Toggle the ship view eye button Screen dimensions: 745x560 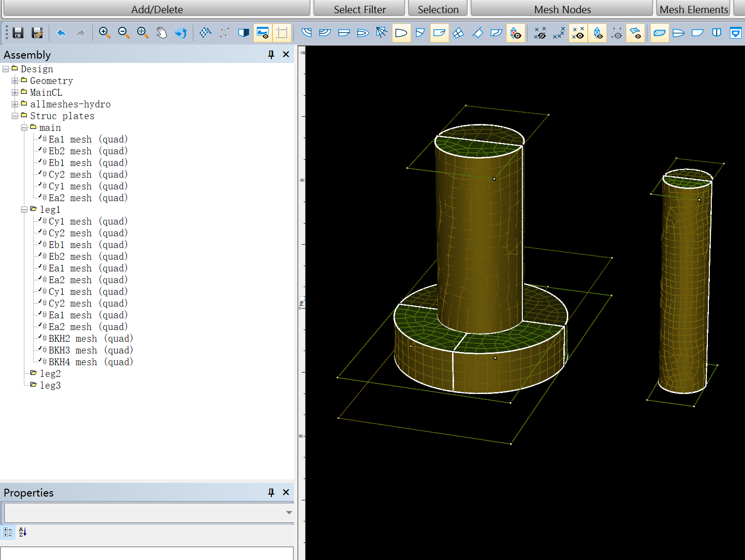point(263,33)
